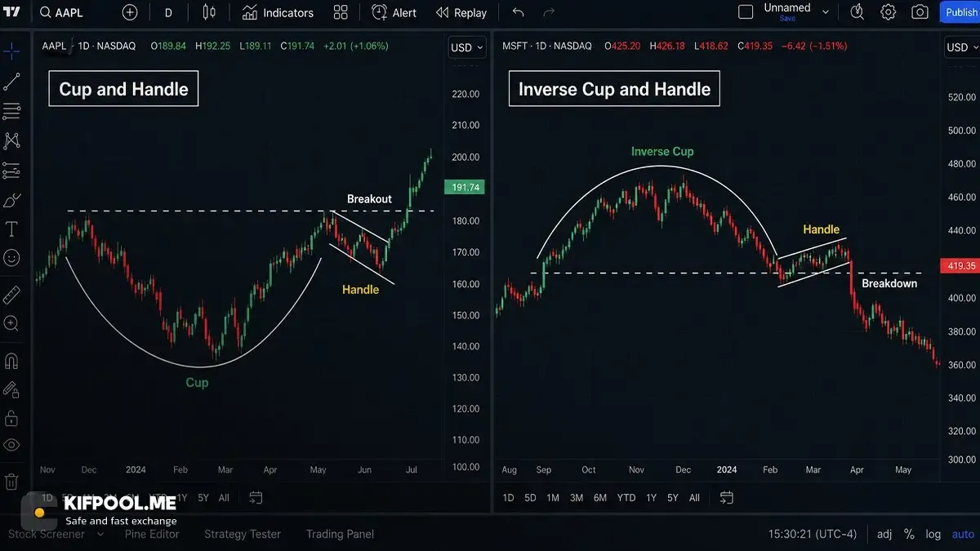
Task: Select the ruler measure tool
Action: click(11, 295)
